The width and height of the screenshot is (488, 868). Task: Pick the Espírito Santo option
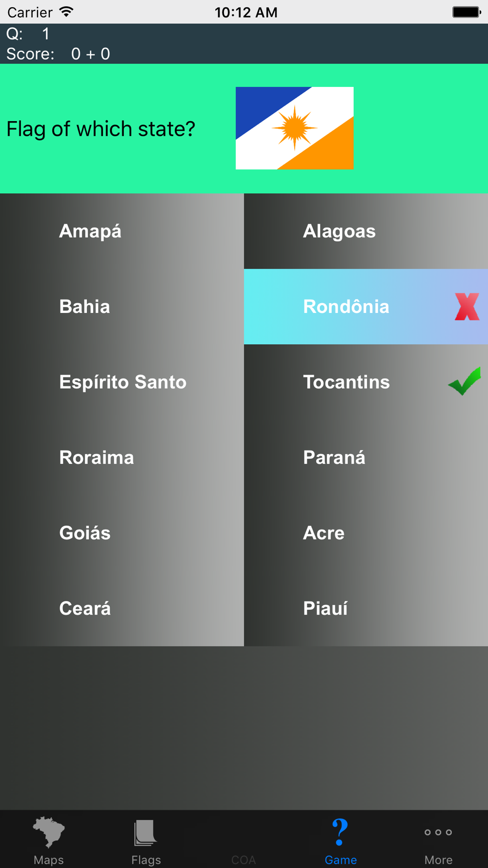point(122,382)
